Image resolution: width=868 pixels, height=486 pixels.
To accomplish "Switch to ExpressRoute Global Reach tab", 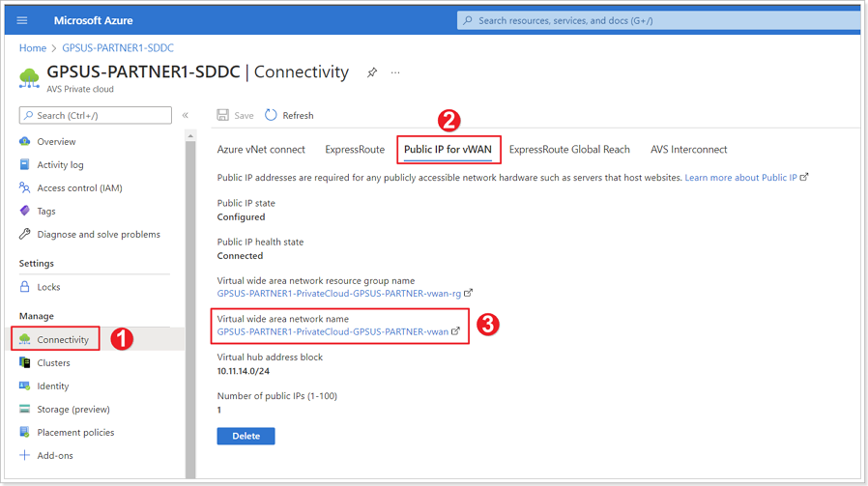I will [x=569, y=150].
